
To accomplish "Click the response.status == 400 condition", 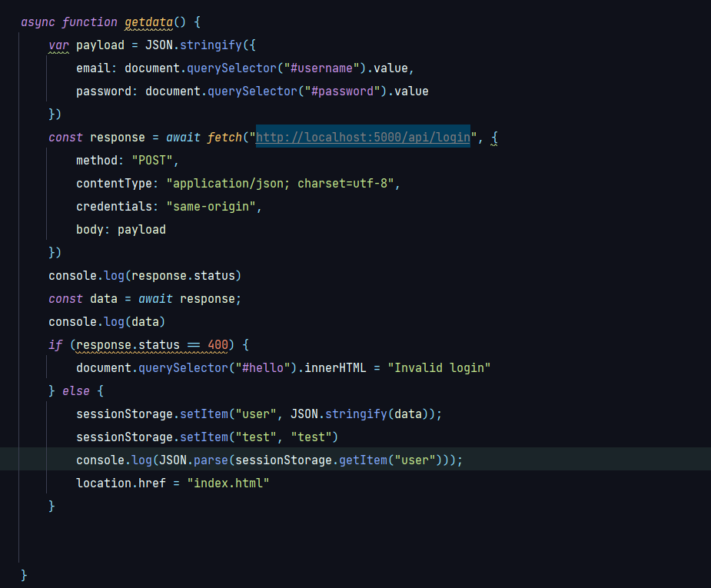I will click(x=150, y=344).
